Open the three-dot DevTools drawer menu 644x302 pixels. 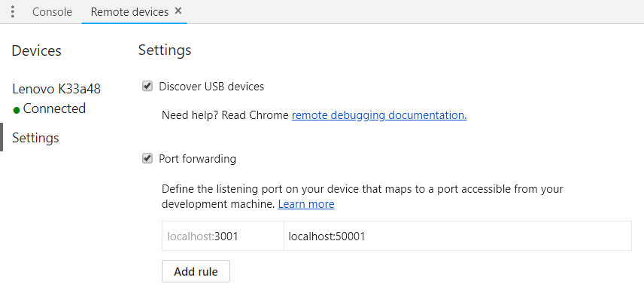point(13,12)
